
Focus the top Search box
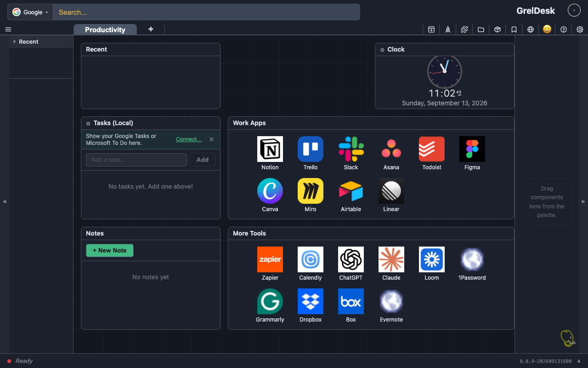206,12
